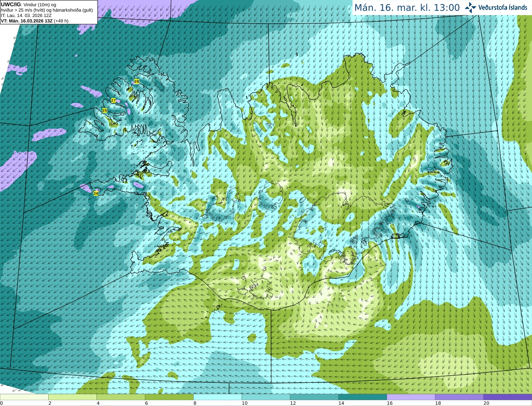Select the 8–10 m/s light cyan legend color

click(217, 397)
